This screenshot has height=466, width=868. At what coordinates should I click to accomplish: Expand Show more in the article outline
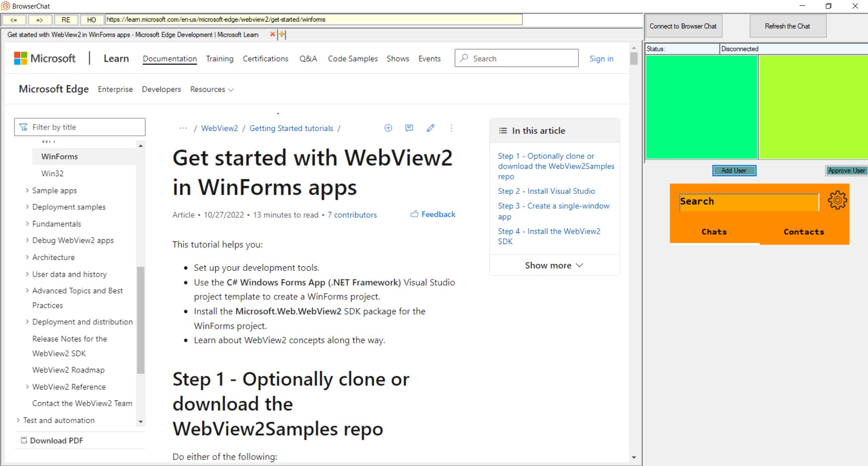click(554, 265)
